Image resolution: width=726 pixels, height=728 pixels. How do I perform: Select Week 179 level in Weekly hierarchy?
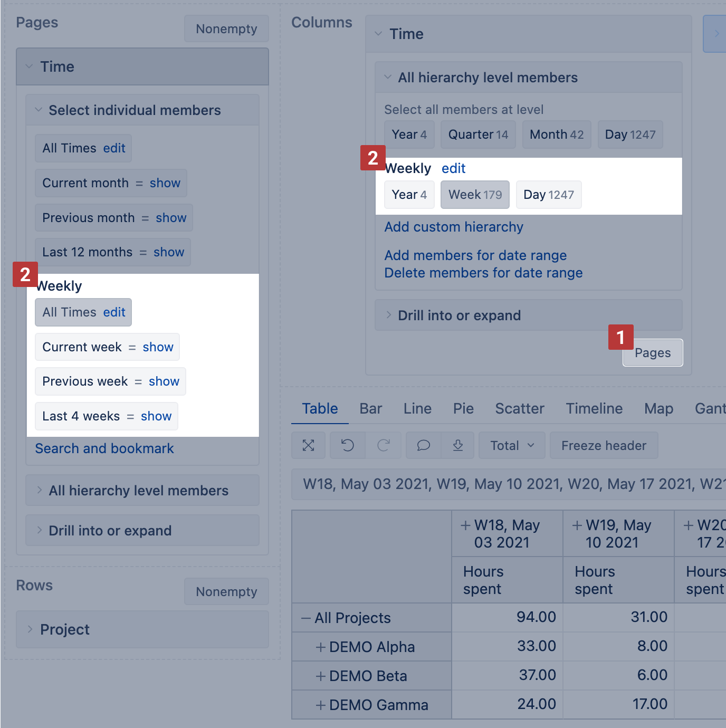tap(475, 195)
